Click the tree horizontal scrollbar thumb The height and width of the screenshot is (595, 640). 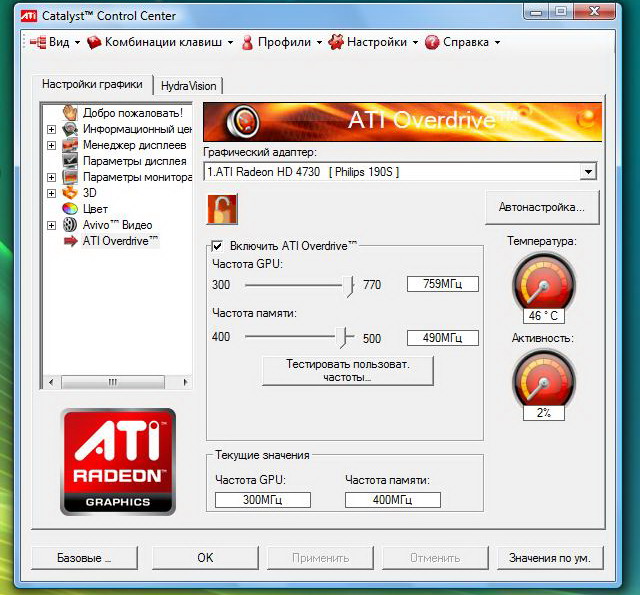[113, 382]
